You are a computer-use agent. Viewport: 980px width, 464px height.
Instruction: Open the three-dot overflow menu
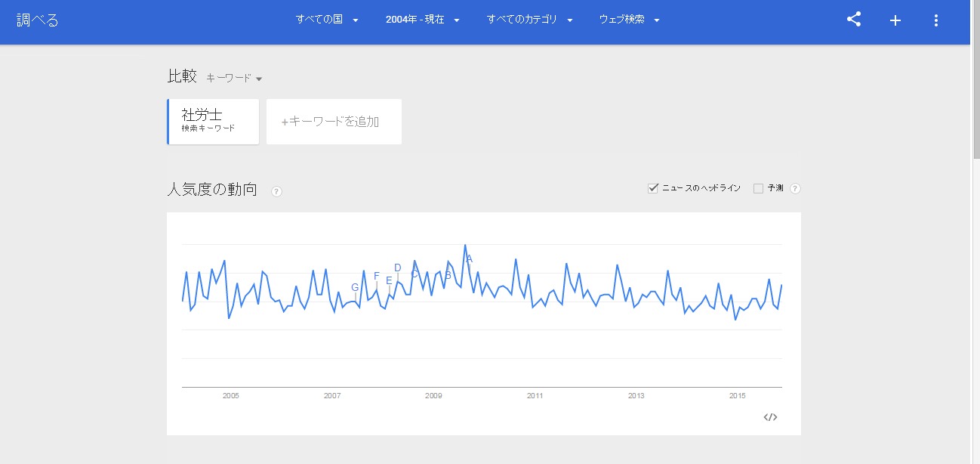click(936, 20)
